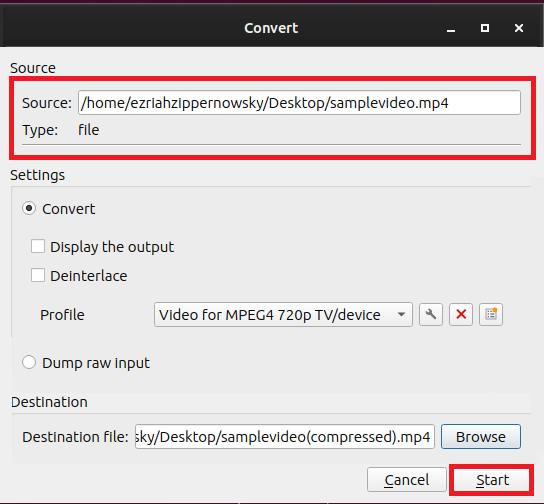Select the Convert radio button
The height and width of the screenshot is (504, 544).
click(x=29, y=208)
